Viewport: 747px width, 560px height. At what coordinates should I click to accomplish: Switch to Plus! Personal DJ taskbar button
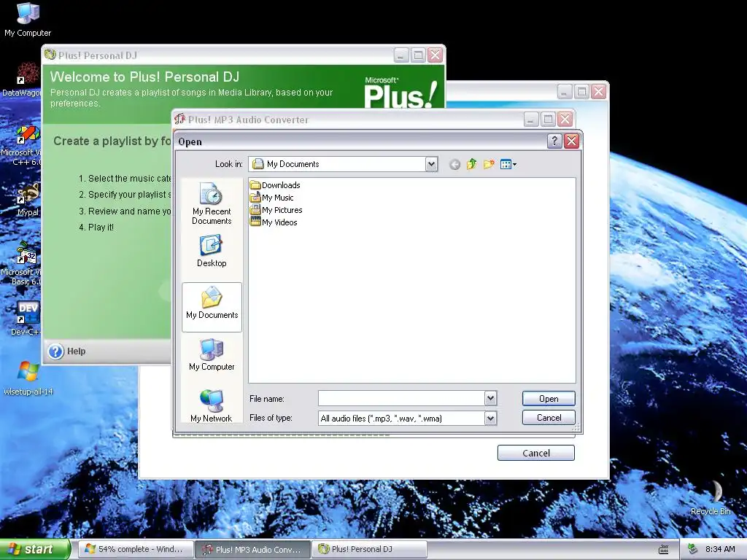click(369, 549)
